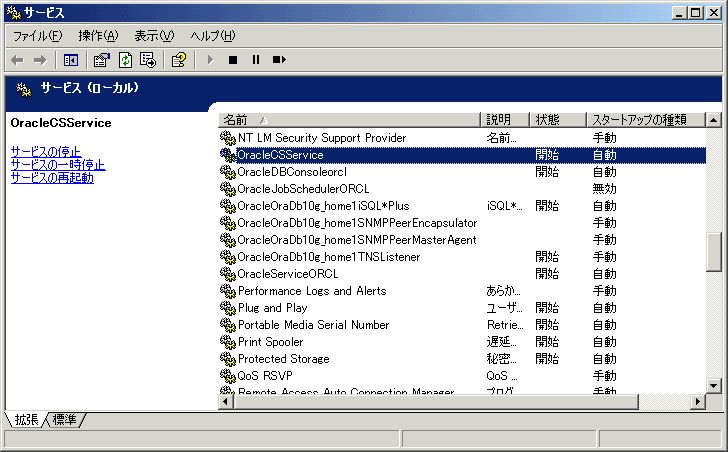Restart the service using the toolbar restart button

(279, 60)
